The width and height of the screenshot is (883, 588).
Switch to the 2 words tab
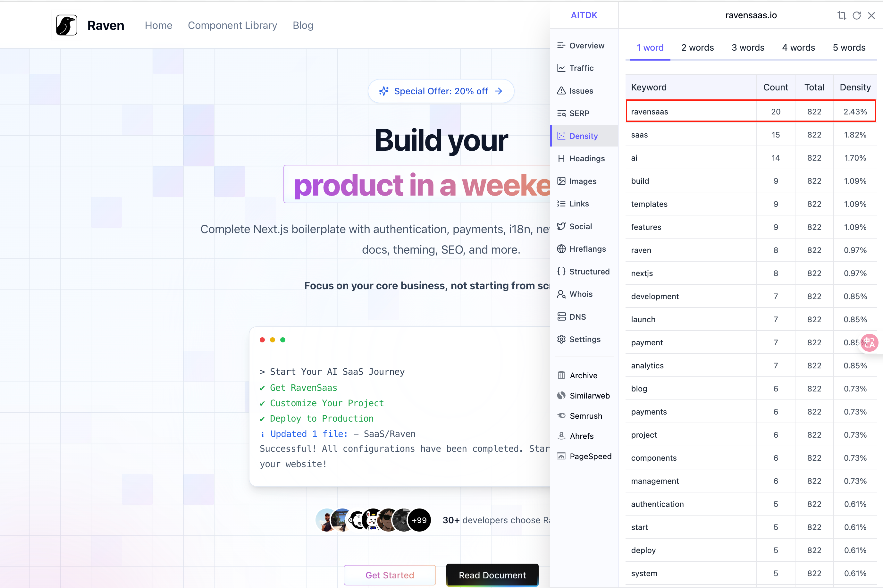[x=697, y=48]
